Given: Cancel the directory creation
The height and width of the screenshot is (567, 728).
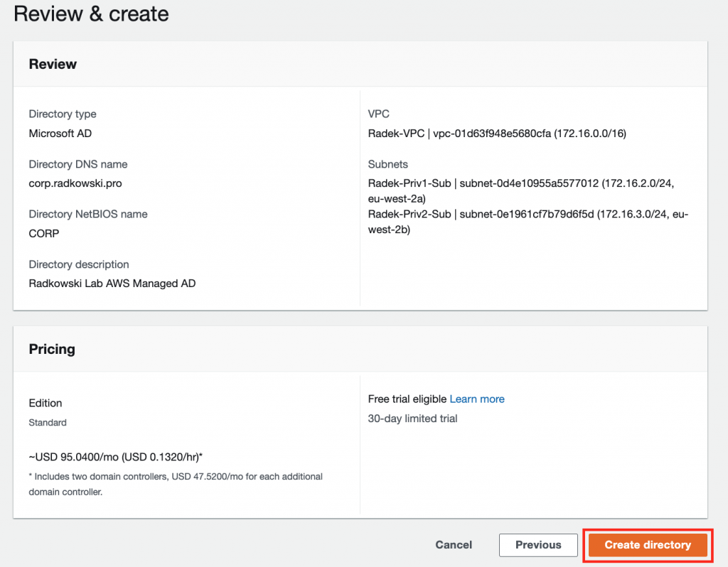Looking at the screenshot, I should coord(454,545).
